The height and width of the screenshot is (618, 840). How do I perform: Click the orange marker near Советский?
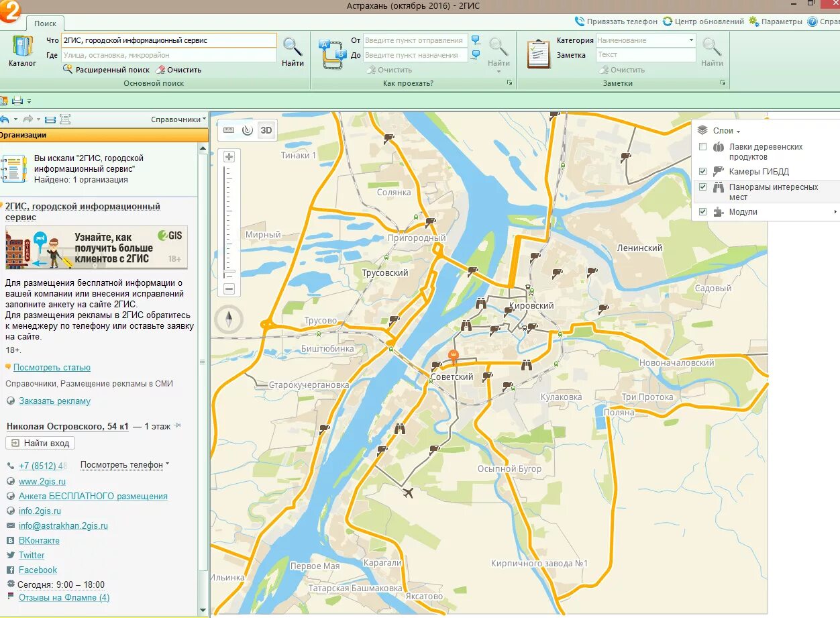coord(454,356)
